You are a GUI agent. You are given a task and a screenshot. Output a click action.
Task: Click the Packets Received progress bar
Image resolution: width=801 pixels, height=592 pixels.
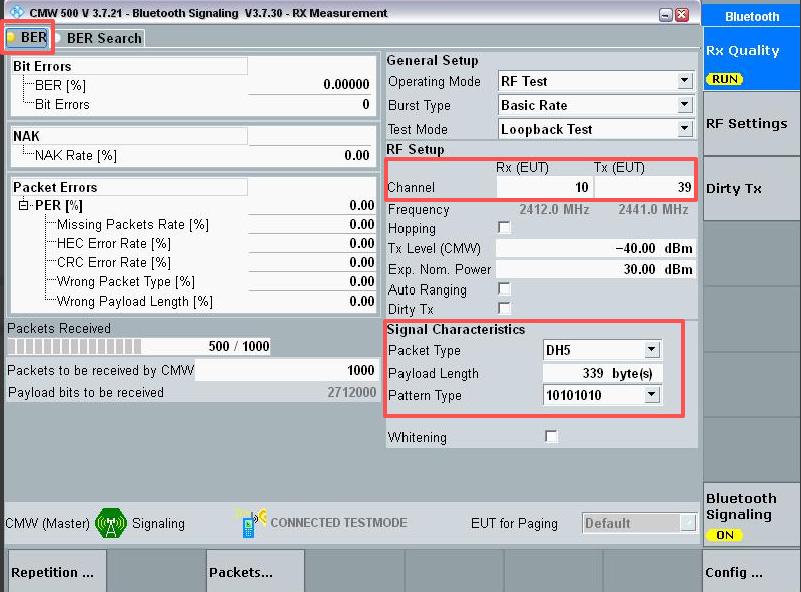point(139,346)
